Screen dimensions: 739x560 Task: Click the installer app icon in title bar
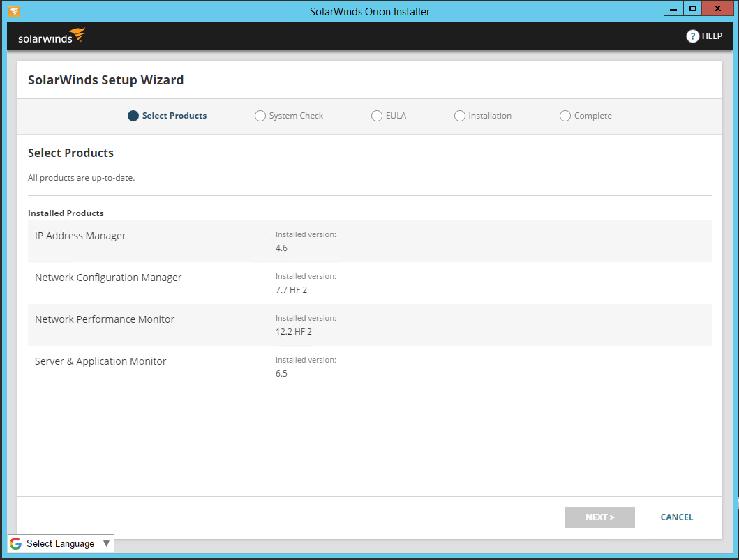[14, 11]
